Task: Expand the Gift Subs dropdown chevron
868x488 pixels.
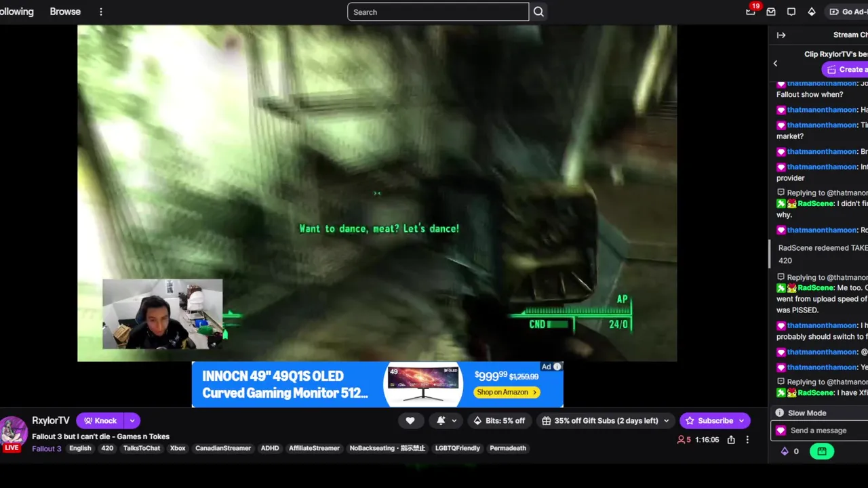Action: pos(666,421)
